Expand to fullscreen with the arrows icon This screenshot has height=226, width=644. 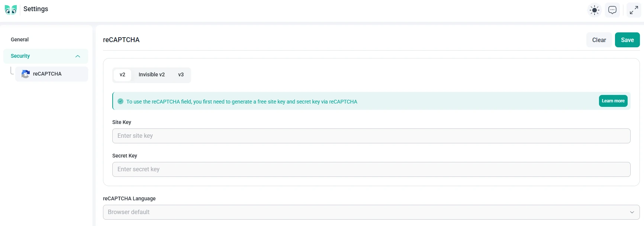(x=634, y=10)
